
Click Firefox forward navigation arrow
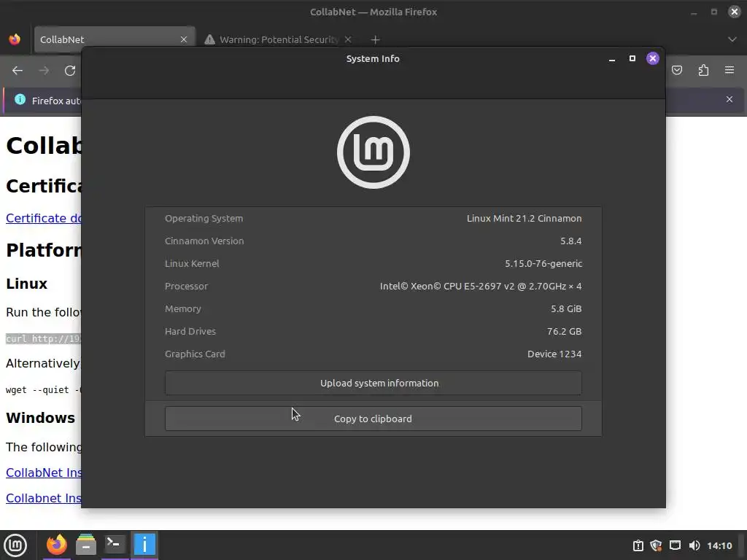(44, 71)
